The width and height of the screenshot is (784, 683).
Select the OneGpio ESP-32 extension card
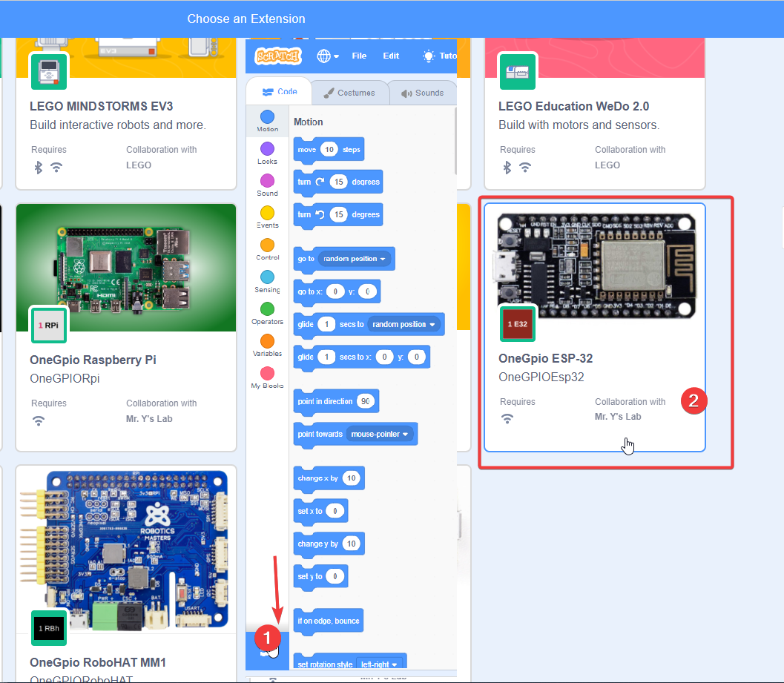tap(595, 328)
